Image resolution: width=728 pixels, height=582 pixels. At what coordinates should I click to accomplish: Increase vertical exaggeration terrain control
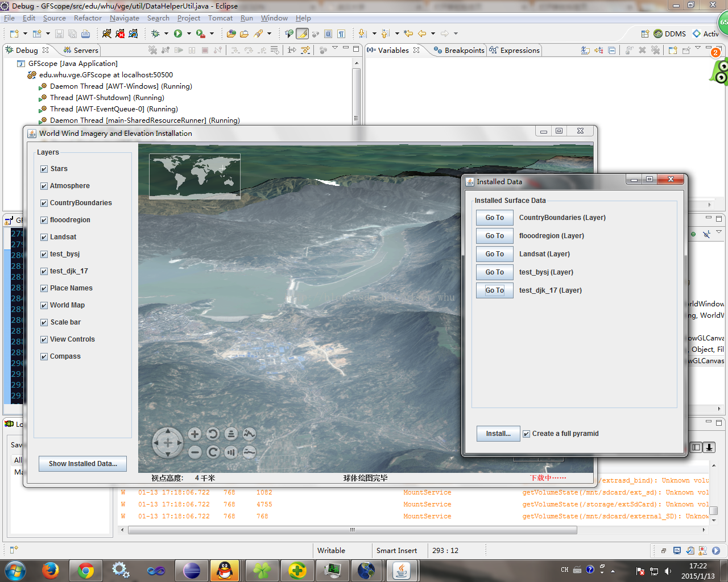249,434
